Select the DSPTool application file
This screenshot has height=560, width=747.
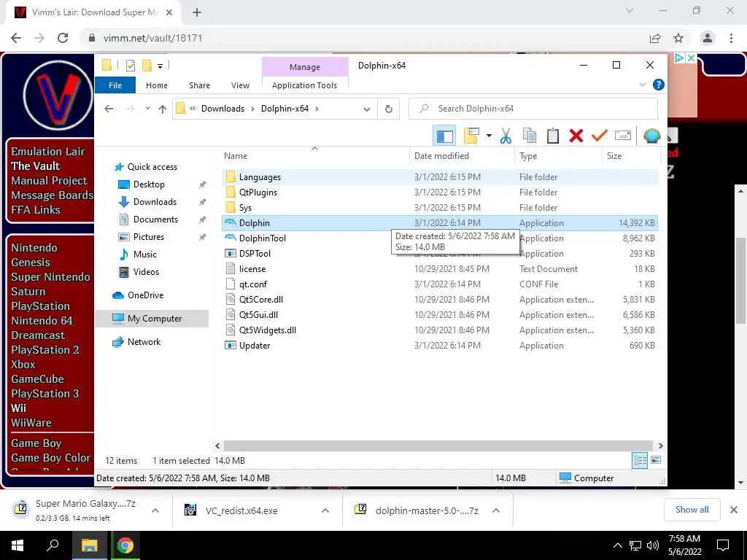[x=440, y=253]
